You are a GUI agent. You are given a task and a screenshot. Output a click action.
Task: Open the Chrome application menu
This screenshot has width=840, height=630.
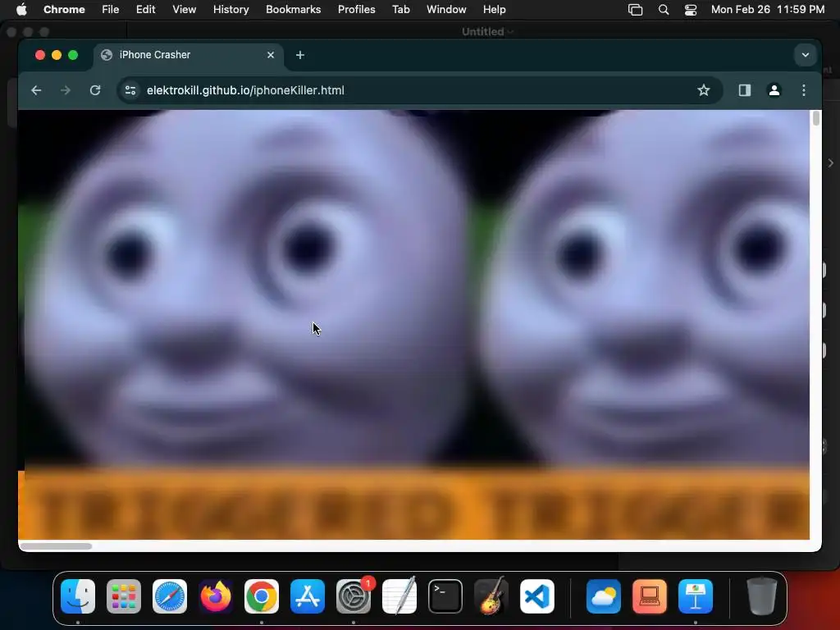[x=64, y=10]
